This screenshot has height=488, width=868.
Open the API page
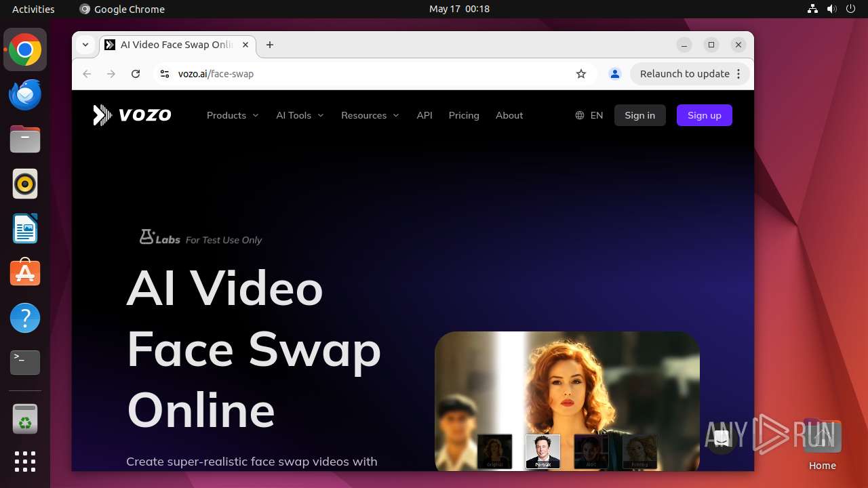(425, 115)
